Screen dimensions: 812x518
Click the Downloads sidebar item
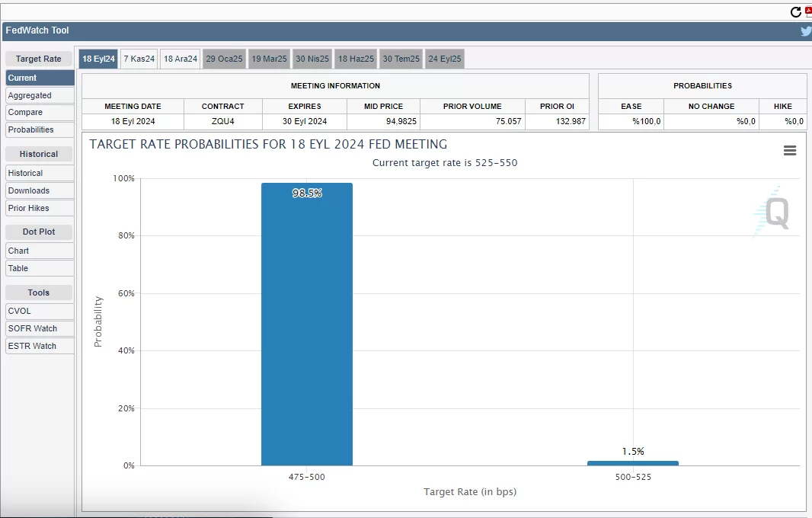(x=40, y=191)
